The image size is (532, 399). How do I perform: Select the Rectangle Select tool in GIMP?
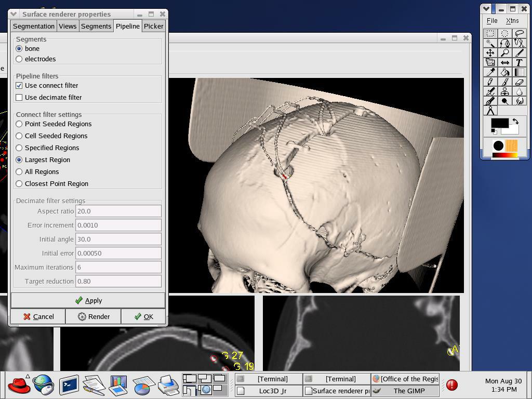[x=490, y=33]
